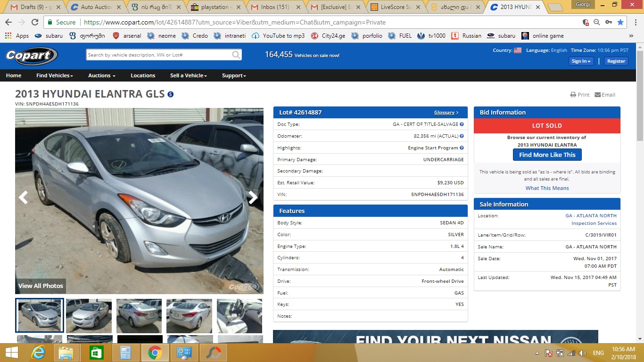Open Calculator from taskbar

[125, 353]
